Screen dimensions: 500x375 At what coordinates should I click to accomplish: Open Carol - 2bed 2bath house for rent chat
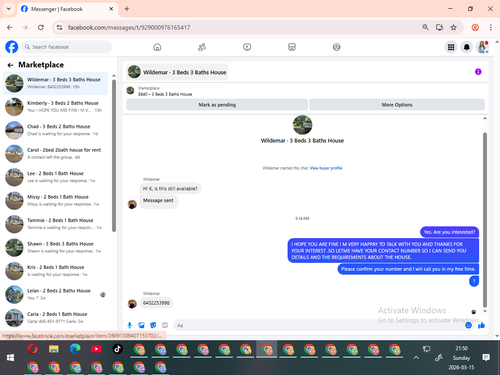(55, 153)
